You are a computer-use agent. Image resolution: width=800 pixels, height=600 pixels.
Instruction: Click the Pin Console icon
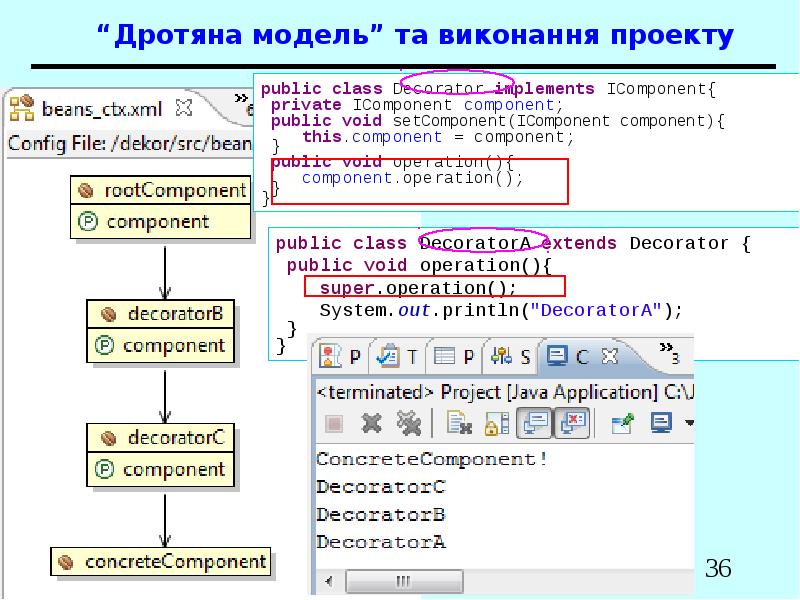click(x=621, y=423)
